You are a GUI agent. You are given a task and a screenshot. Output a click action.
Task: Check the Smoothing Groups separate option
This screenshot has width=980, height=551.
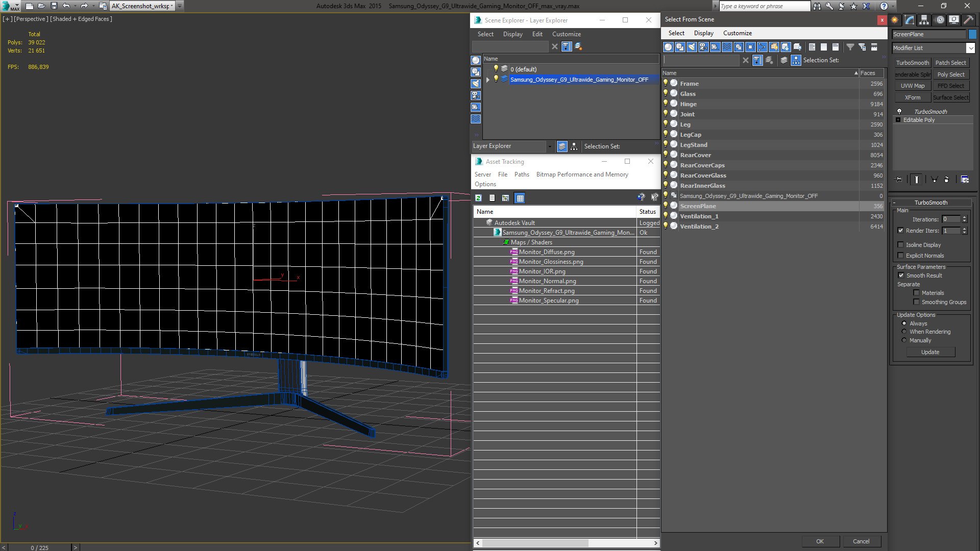[916, 302]
